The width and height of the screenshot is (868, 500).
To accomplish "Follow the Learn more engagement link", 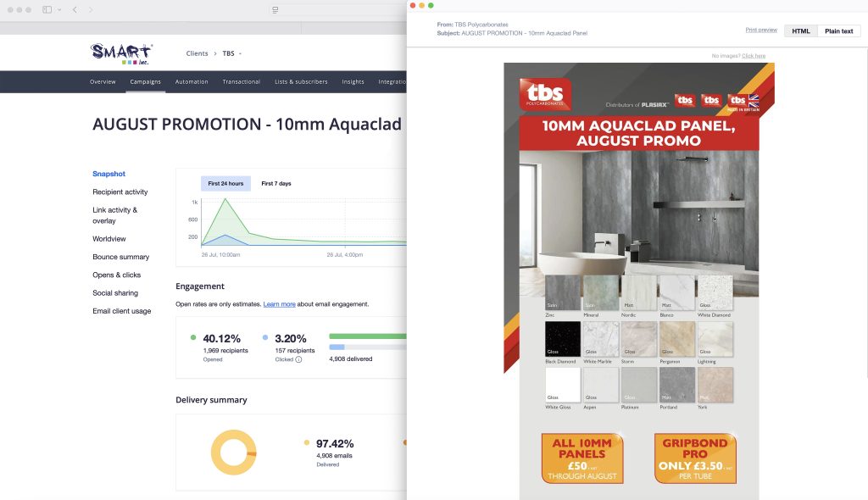I will click(x=279, y=304).
